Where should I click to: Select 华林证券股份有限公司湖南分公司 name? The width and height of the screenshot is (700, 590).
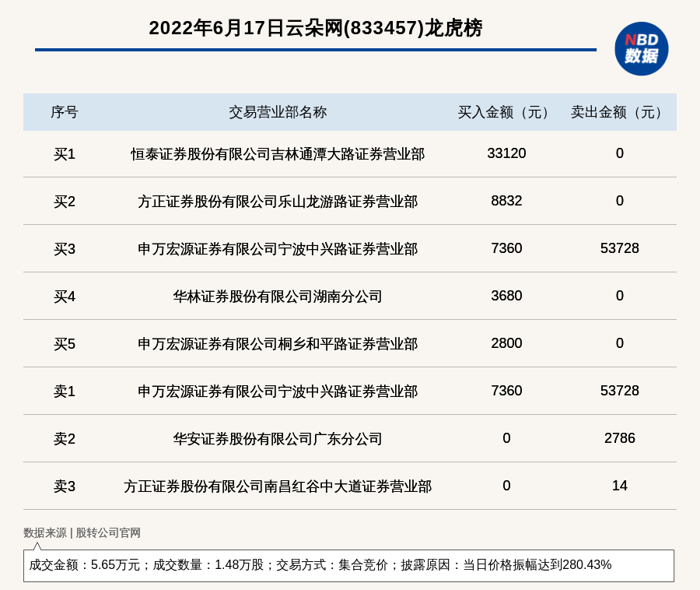(278, 297)
